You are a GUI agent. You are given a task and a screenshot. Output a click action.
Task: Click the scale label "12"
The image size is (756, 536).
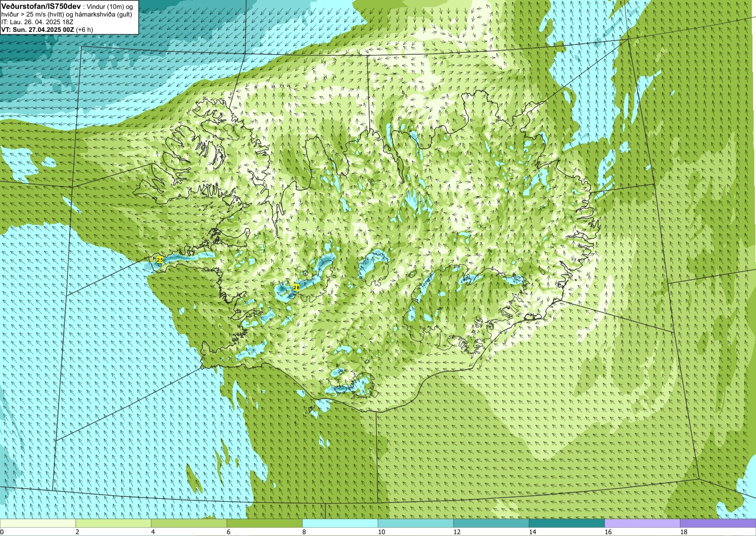click(x=457, y=532)
